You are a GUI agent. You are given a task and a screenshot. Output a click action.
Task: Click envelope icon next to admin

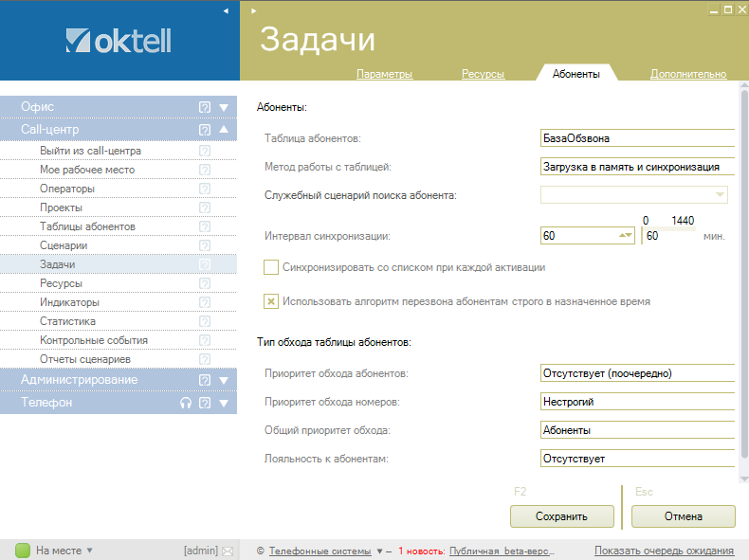point(227,551)
